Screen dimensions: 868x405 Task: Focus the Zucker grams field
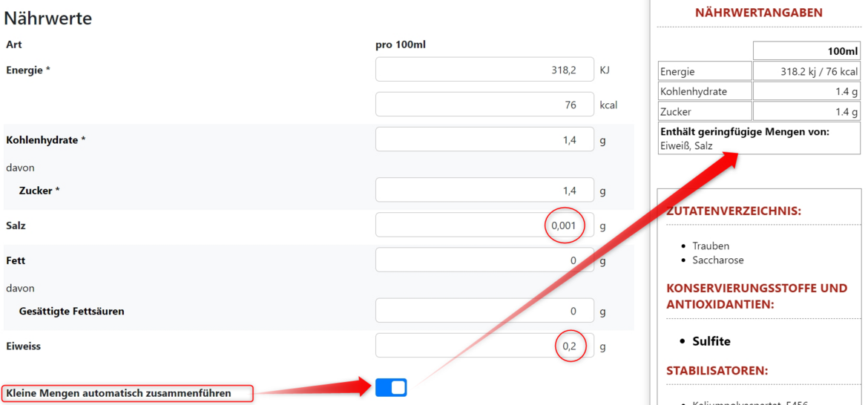click(484, 191)
